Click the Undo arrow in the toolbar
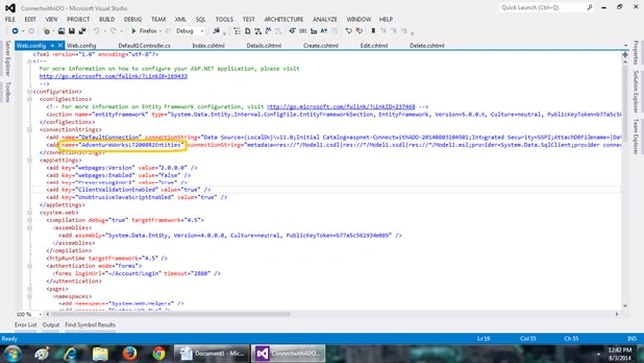Viewport: 644px width, 363px height. (96, 31)
